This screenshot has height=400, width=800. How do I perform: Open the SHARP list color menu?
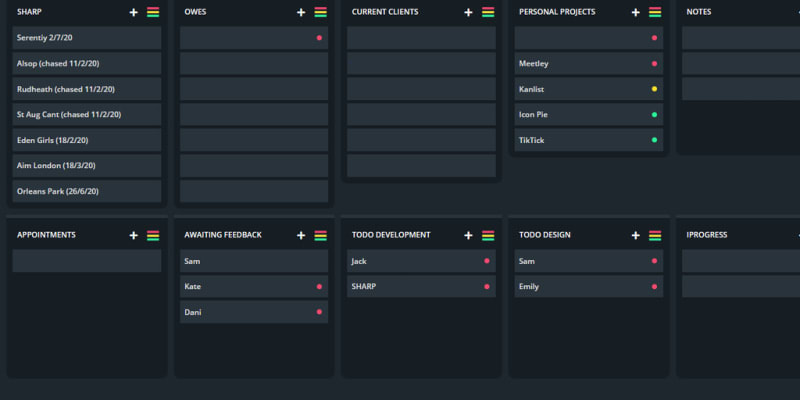153,12
